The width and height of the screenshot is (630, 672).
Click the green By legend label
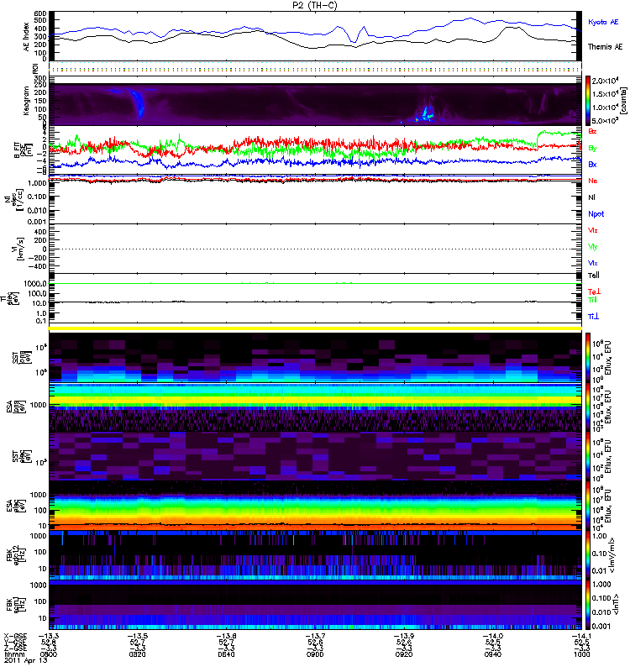pos(592,148)
